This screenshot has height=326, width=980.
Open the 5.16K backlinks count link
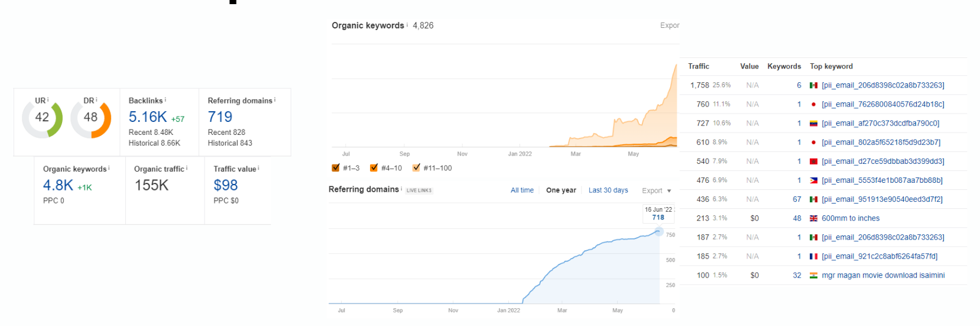coord(148,117)
